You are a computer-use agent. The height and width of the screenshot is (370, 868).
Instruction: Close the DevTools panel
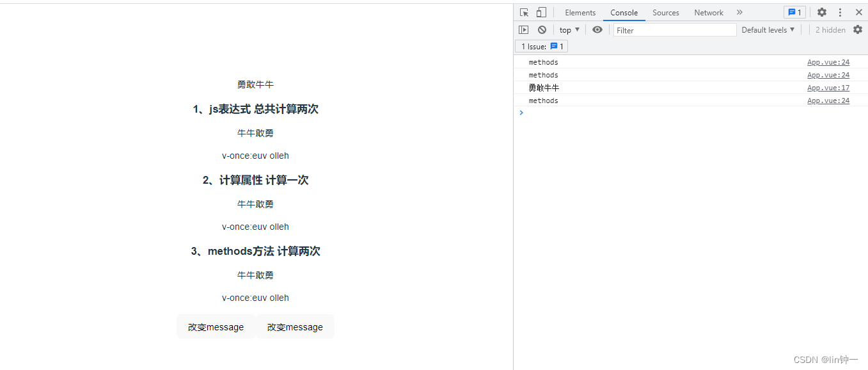(x=858, y=13)
